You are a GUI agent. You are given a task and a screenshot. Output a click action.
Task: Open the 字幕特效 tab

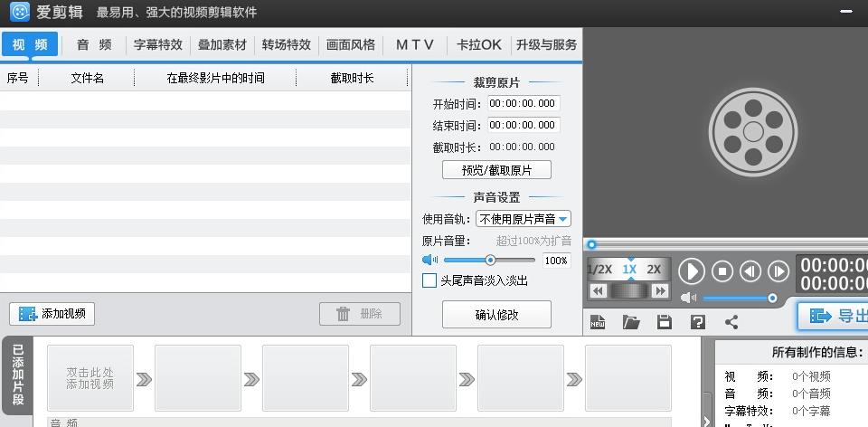[x=158, y=45]
